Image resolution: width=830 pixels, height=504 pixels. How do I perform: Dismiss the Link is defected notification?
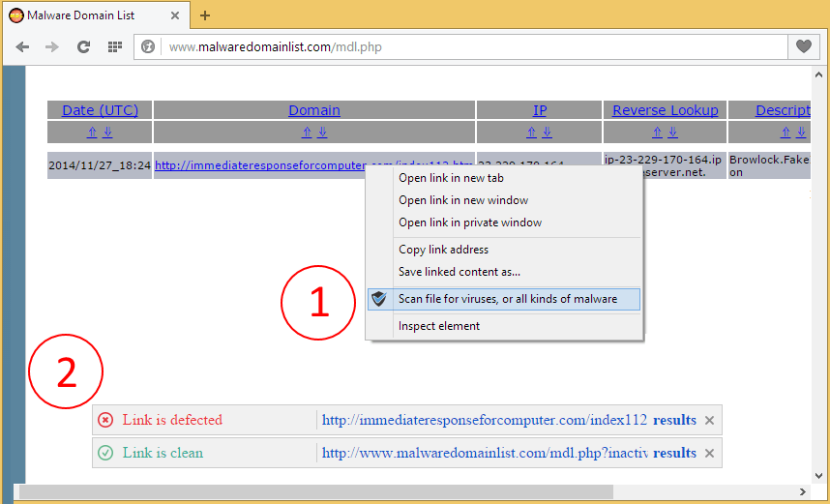click(x=710, y=421)
